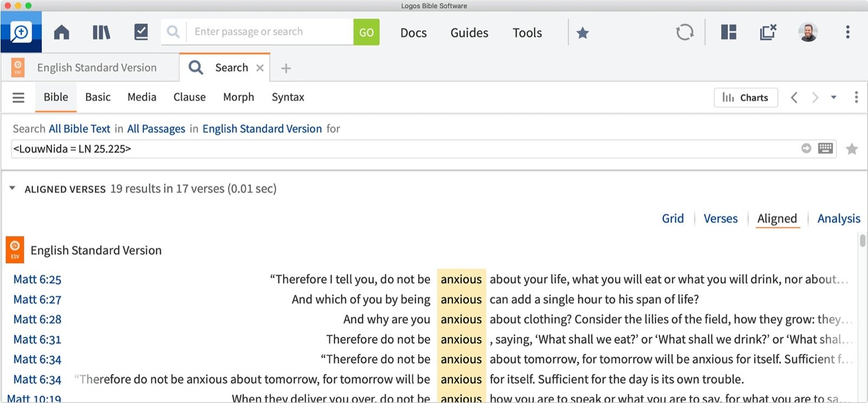
Task: Click the favorites star in the toolbar
Action: click(583, 33)
